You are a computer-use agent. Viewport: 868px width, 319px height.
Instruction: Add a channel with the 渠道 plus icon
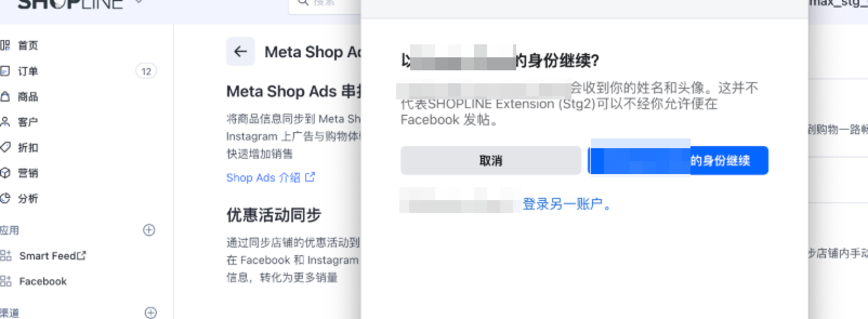[151, 313]
